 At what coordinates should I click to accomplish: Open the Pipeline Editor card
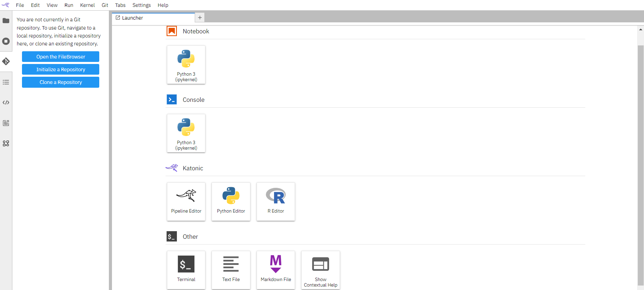point(186,202)
